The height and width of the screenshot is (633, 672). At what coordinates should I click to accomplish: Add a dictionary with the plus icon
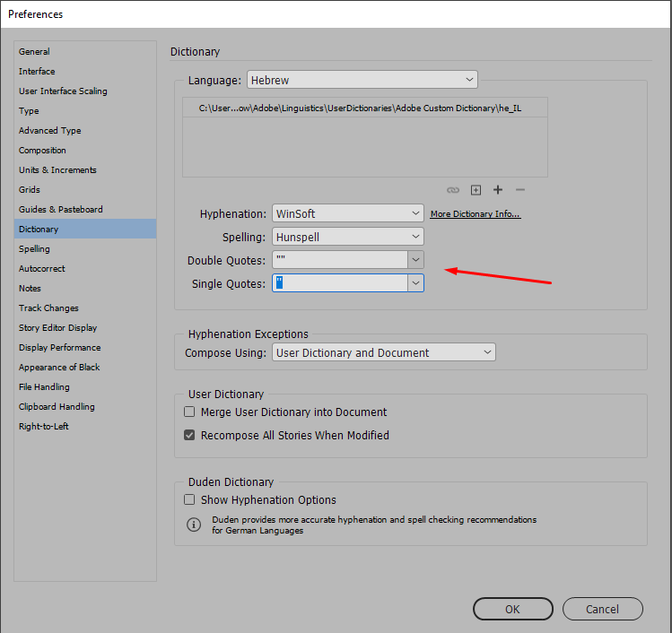498,190
